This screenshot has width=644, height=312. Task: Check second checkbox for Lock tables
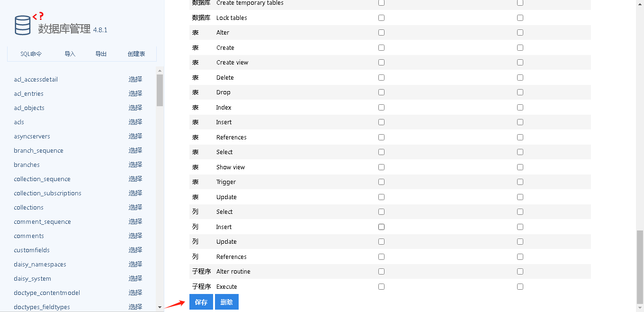click(x=520, y=18)
